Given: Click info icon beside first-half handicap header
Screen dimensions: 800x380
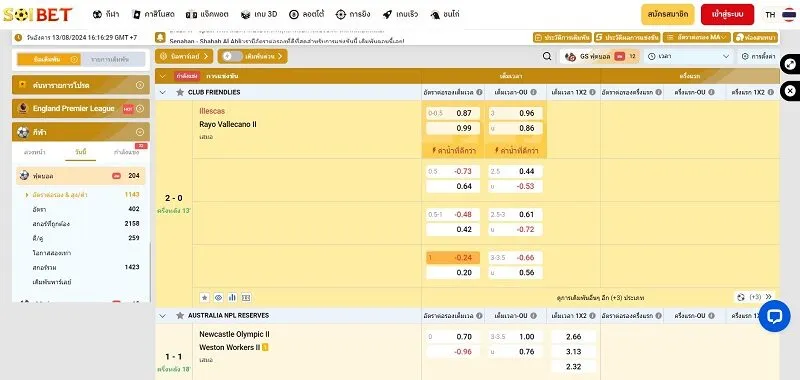Looking at the screenshot, I should coord(659,92).
